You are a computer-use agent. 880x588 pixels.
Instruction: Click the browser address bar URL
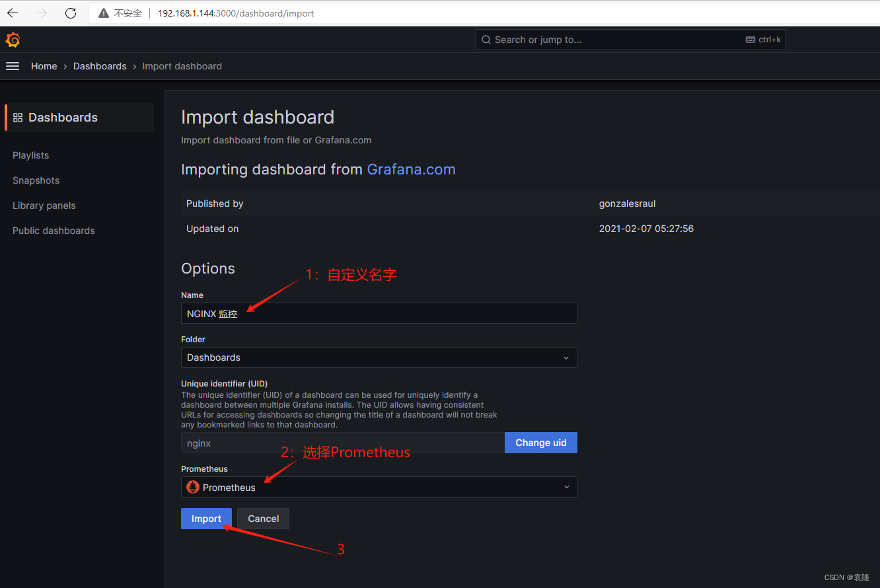tap(236, 13)
